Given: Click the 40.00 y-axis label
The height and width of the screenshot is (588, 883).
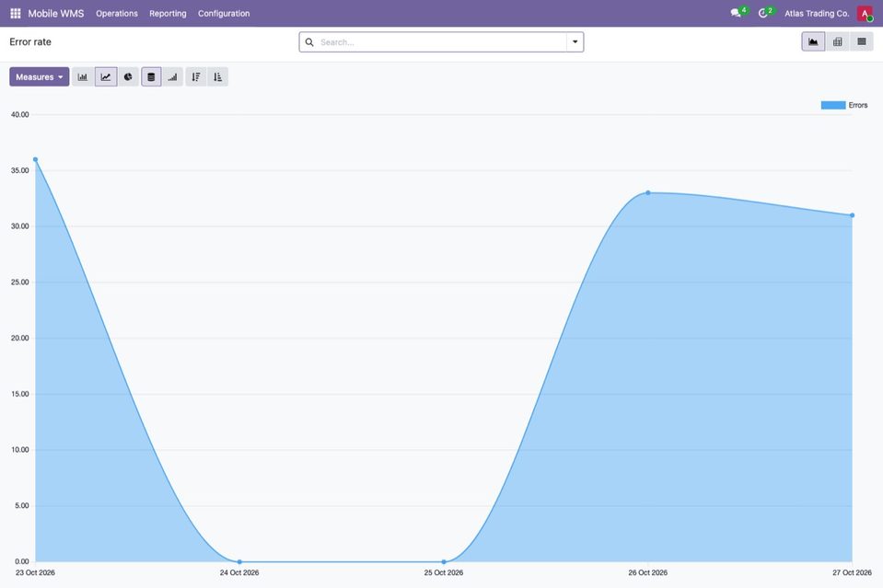Looking at the screenshot, I should click(x=19, y=115).
